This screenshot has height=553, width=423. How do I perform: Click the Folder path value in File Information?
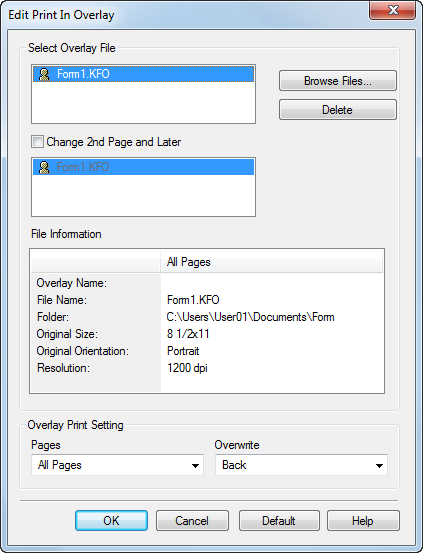pos(250,317)
